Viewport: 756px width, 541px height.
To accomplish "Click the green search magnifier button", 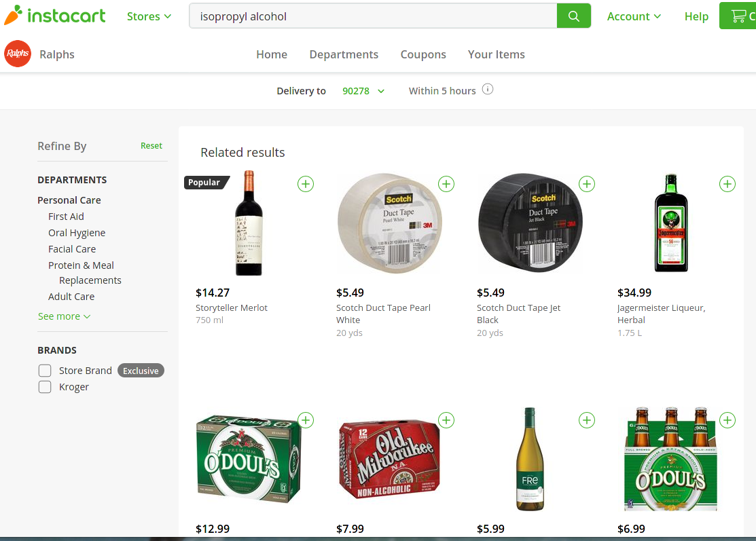I will pyautogui.click(x=574, y=15).
